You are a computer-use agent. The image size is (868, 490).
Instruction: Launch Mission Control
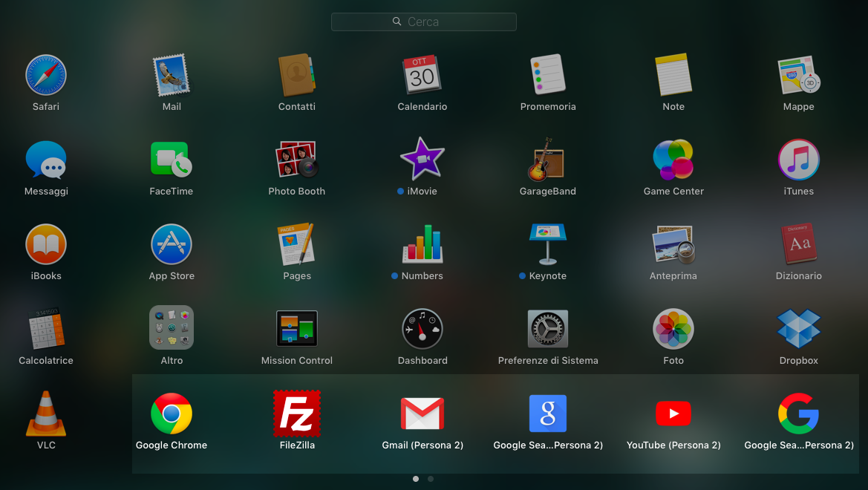pos(297,328)
